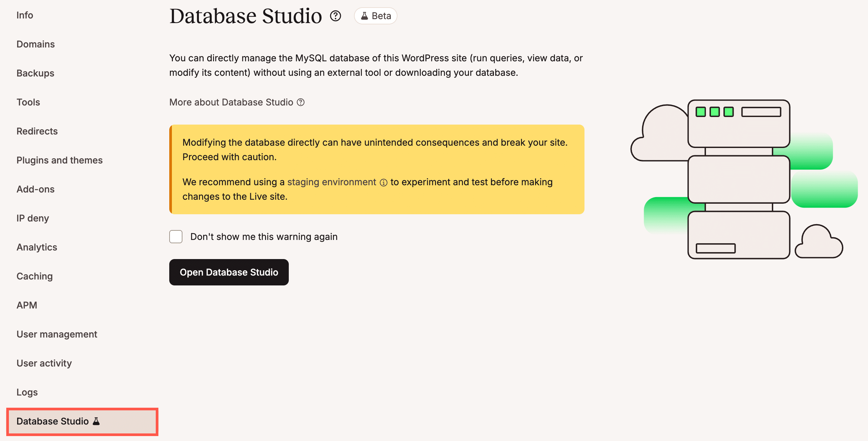This screenshot has width=868, height=441.
Task: Click help icon after More about Database Studio
Action: tap(301, 102)
